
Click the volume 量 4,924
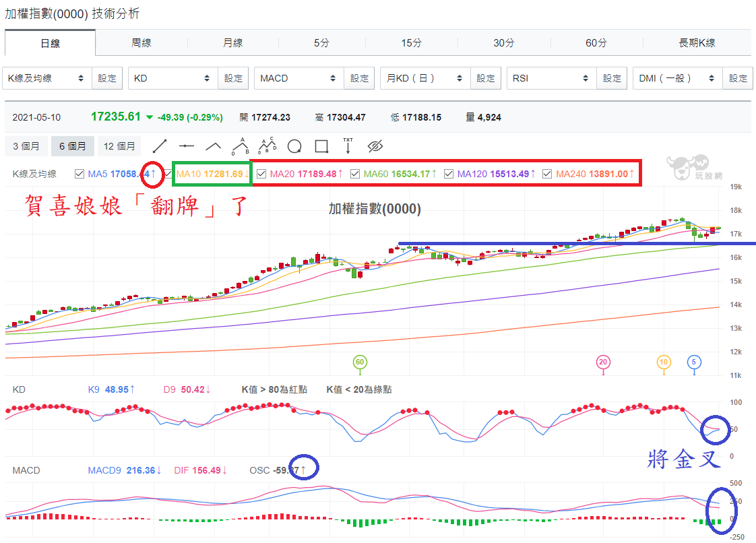(x=484, y=117)
